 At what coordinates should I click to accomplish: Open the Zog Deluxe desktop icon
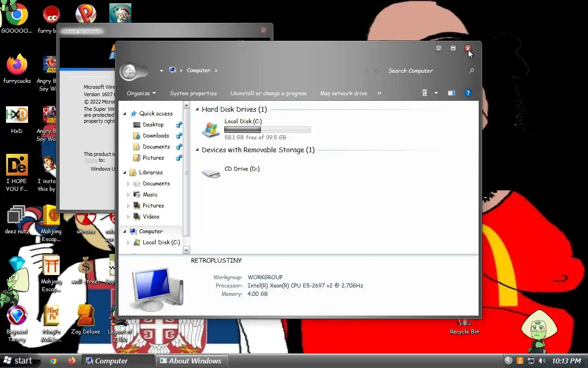tap(85, 320)
